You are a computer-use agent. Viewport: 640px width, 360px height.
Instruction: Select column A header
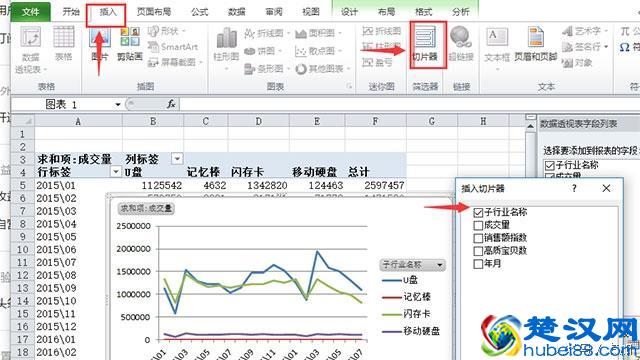[x=78, y=121]
